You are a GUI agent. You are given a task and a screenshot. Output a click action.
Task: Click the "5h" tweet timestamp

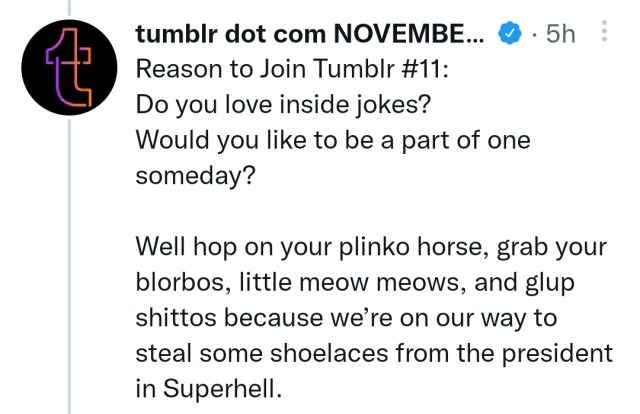click(559, 34)
